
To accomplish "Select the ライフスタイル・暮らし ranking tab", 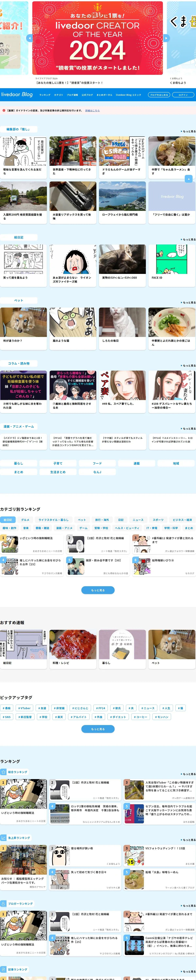I will click(x=54, y=520).
